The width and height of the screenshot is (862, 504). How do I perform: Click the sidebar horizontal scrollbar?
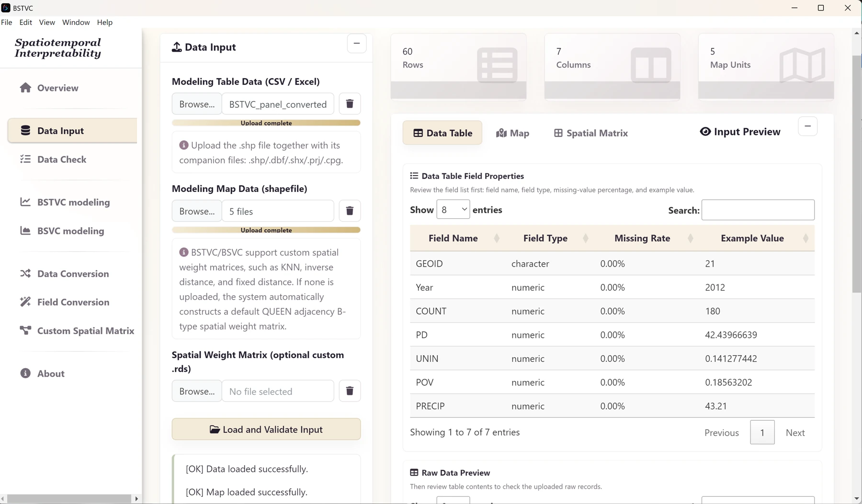(x=69, y=499)
